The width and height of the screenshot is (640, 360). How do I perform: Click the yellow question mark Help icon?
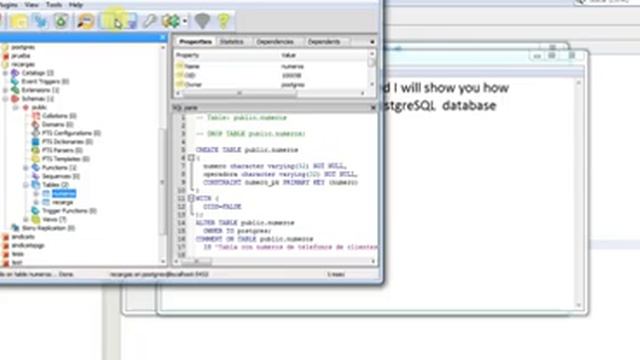(223, 21)
